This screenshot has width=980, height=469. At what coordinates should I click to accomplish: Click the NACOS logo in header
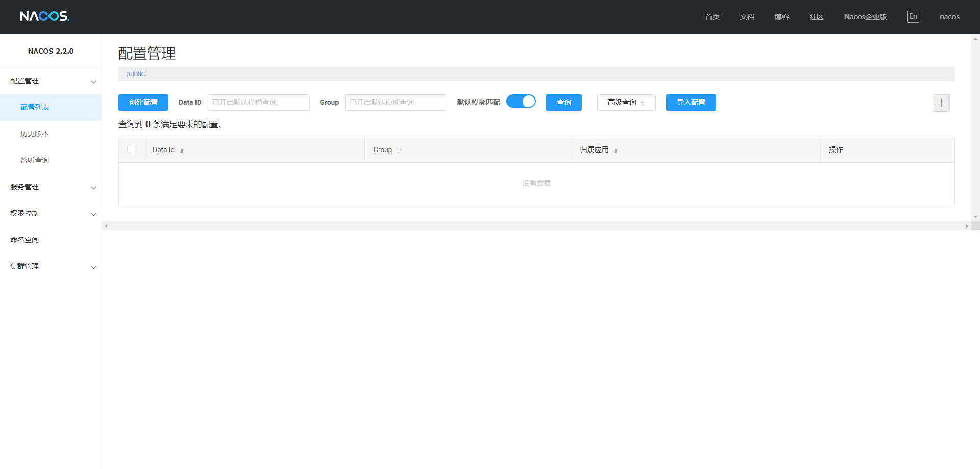click(44, 16)
